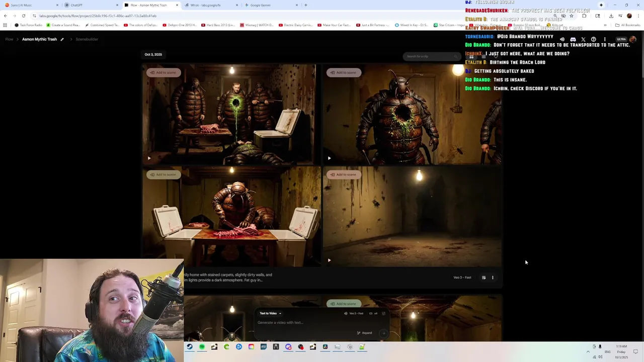Open the Flow breadcrumb link
644x362 pixels.
[x=9, y=39]
